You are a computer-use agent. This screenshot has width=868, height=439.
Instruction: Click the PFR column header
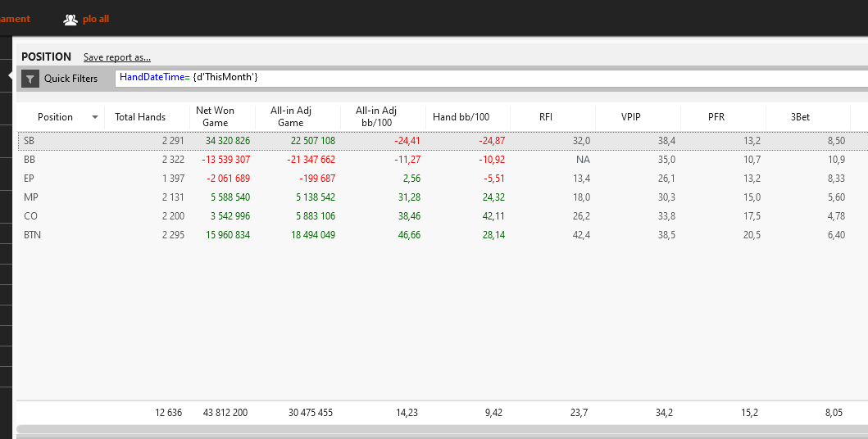(716, 116)
